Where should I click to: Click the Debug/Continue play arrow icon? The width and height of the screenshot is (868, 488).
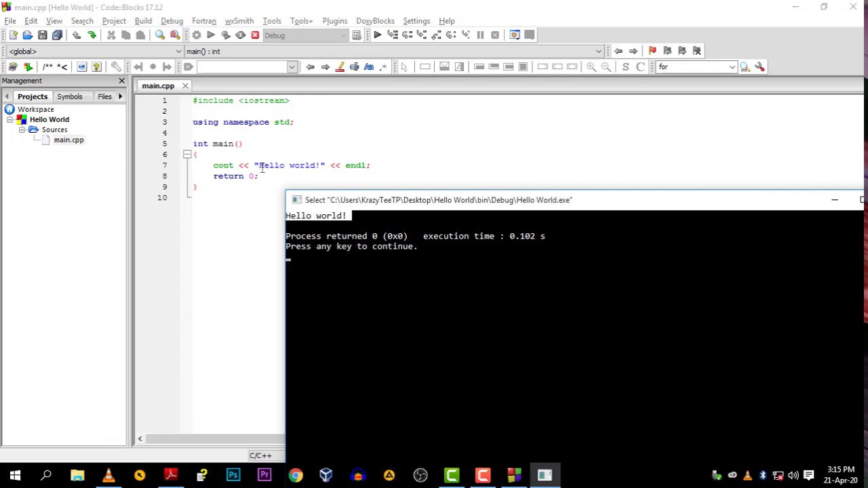coord(377,35)
